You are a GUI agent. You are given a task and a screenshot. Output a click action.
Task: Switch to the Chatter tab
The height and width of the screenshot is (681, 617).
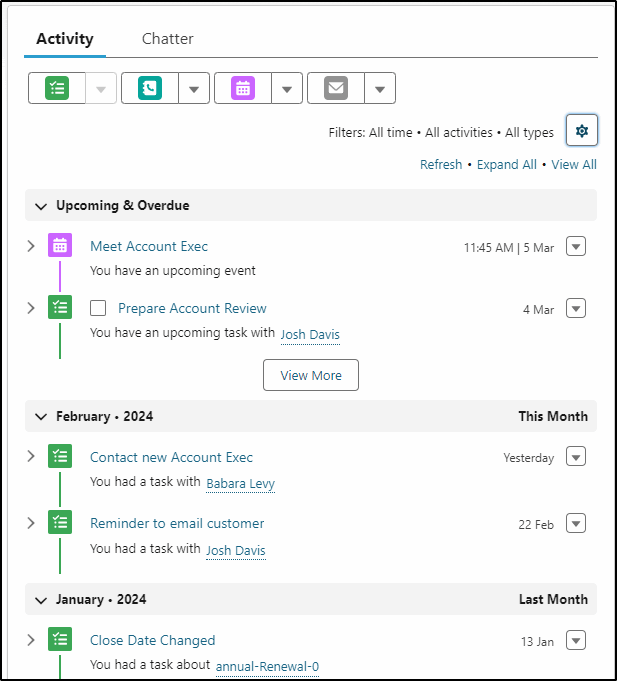click(168, 39)
